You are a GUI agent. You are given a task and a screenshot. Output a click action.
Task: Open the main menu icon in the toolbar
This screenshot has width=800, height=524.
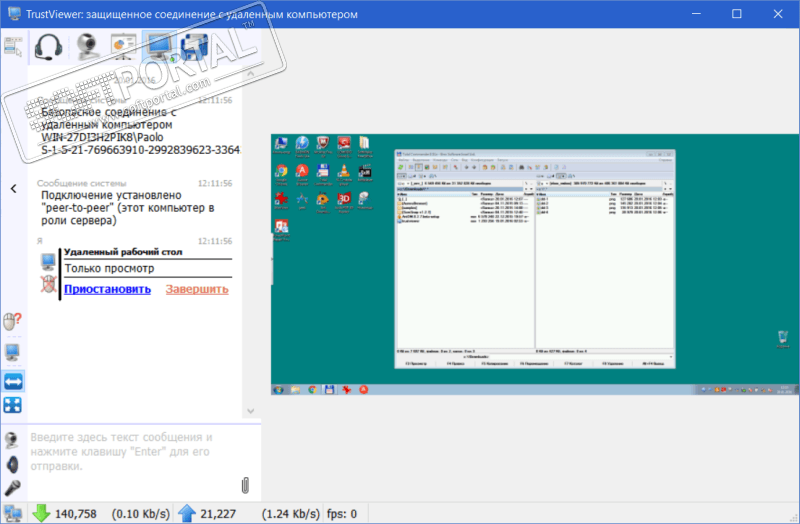[13, 46]
